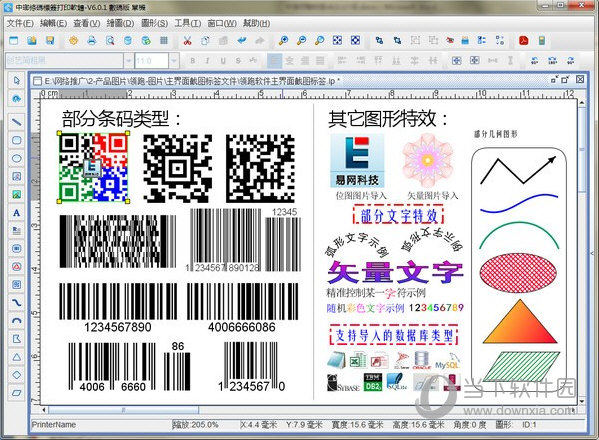Open the 工具(T) menu
This screenshot has width=599, height=440.
[x=188, y=23]
